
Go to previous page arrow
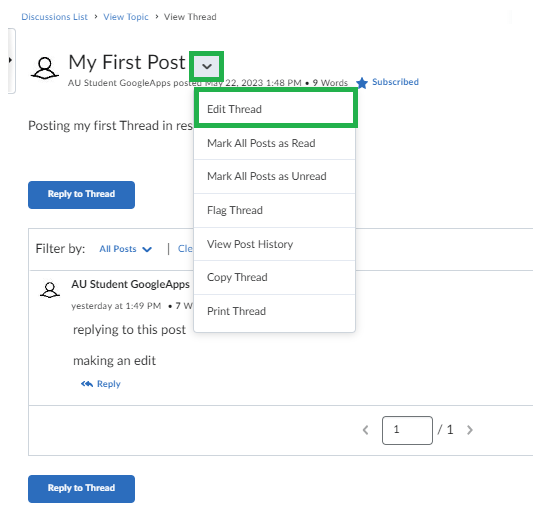[x=365, y=430]
